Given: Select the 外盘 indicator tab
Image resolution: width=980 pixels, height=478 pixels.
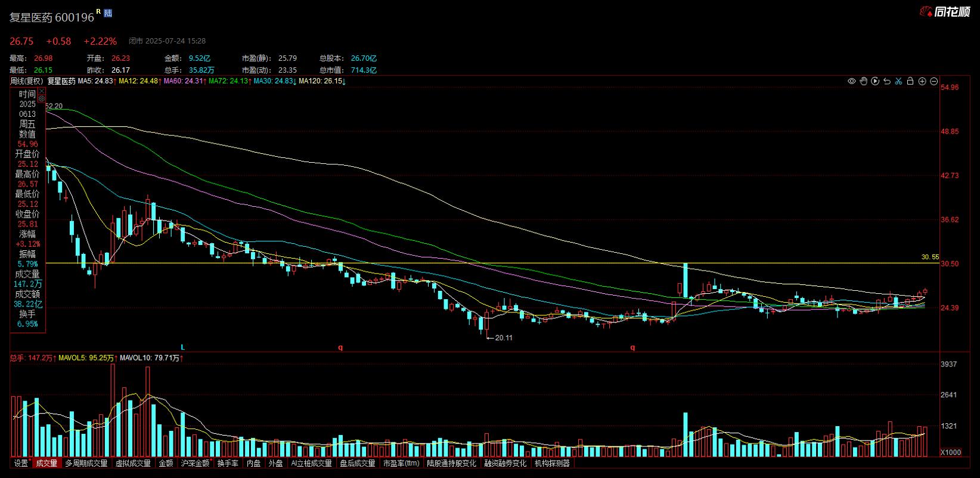Looking at the screenshot, I should pos(275,463).
